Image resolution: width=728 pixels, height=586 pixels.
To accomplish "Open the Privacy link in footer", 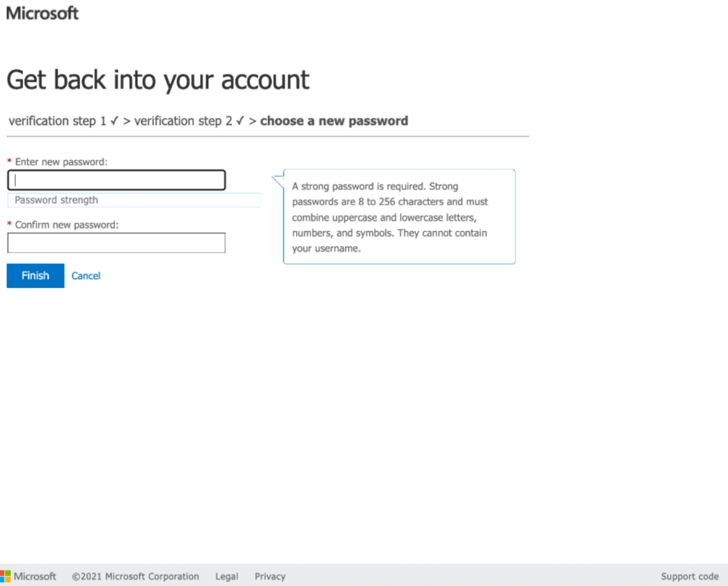I will point(270,576).
